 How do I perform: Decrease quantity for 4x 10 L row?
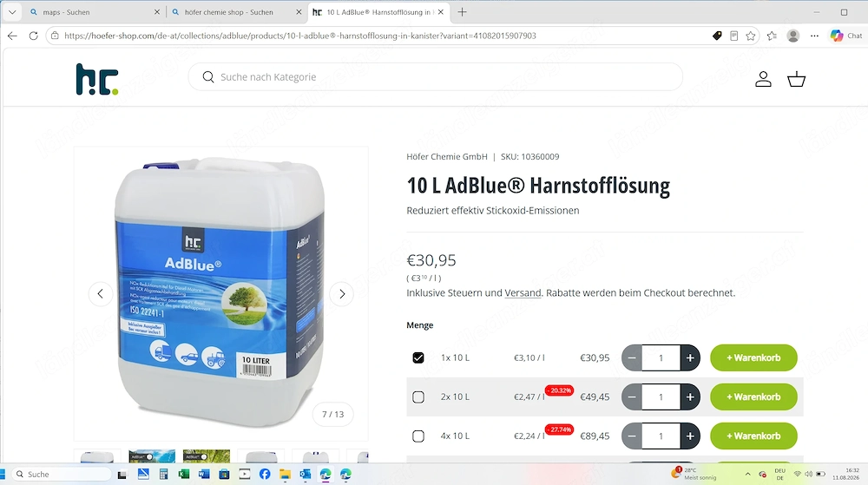632,436
